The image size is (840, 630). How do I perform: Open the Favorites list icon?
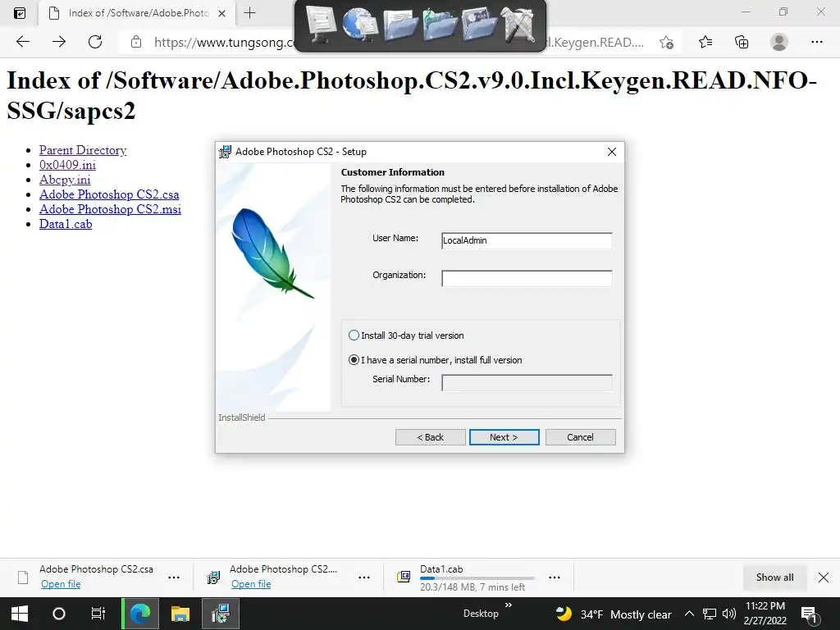pos(705,42)
